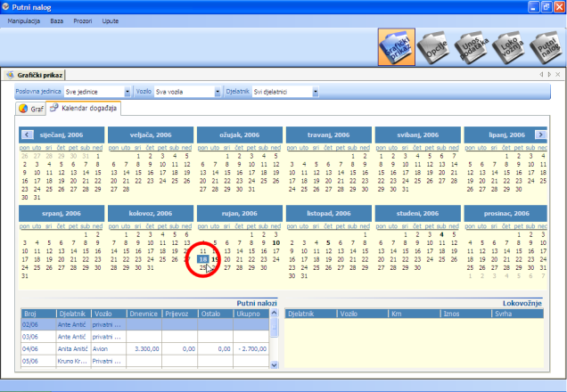Viewport: 567px width, 392px height.
Task: Click the Grafički prikaz document tab icon
Action: [10, 75]
